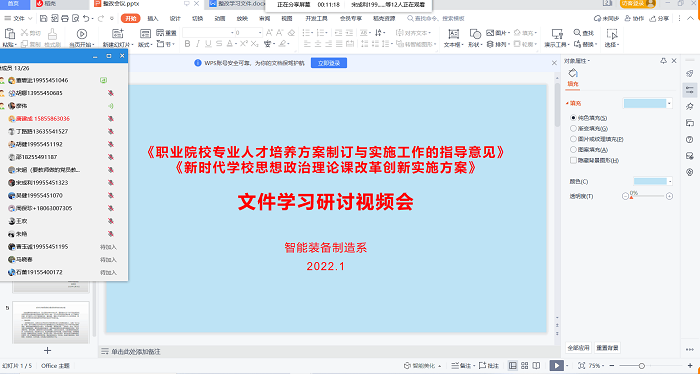This screenshot has width=700, height=374.
Task: Open the Animation ribbon tab
Action: click(220, 18)
